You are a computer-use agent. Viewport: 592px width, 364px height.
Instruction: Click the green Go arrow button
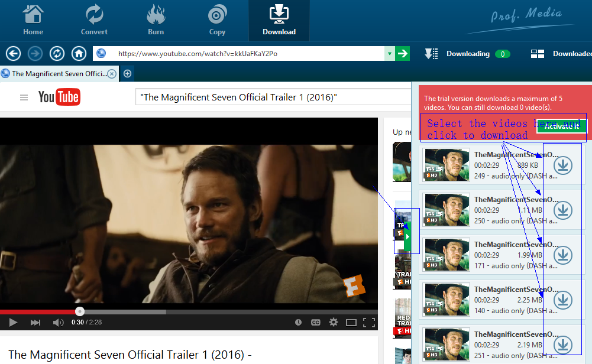(403, 54)
